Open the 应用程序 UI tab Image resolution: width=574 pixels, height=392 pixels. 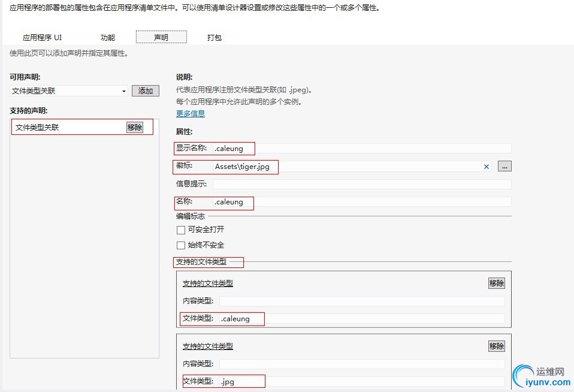pos(42,37)
